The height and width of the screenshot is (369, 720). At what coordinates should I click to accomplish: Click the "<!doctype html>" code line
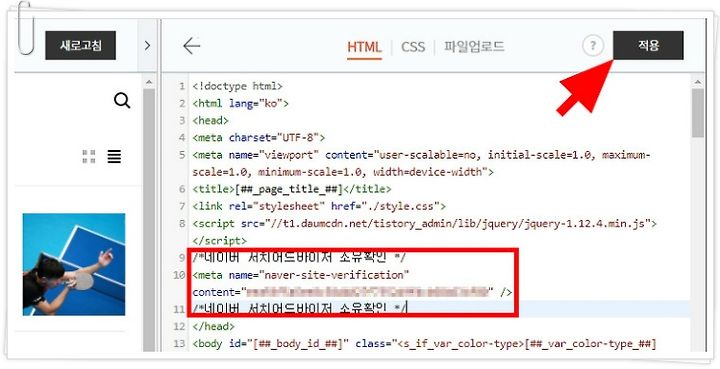(x=237, y=86)
